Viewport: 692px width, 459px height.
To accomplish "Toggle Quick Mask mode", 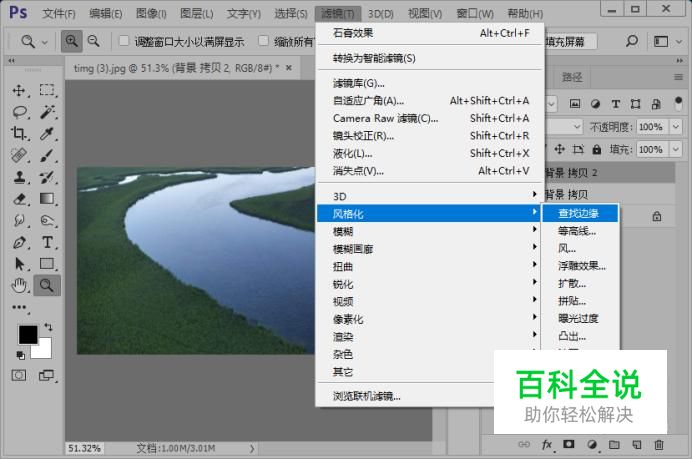I will point(19,376).
